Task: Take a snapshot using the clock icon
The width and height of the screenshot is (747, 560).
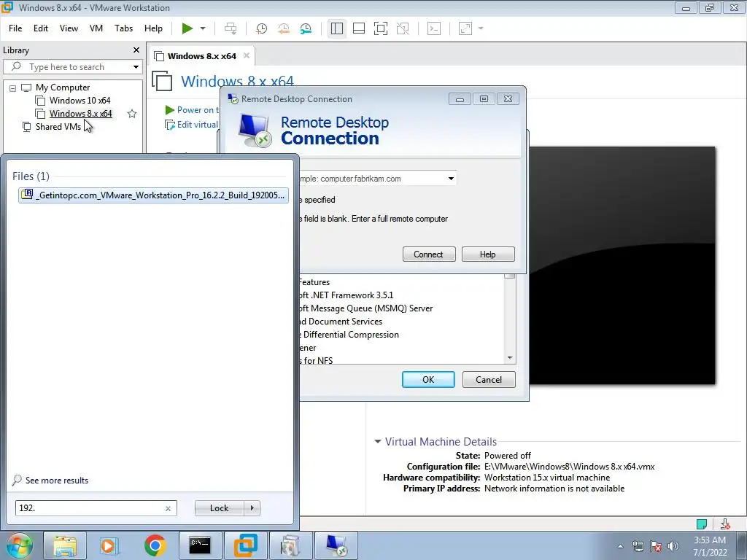Action: pyautogui.click(x=261, y=28)
